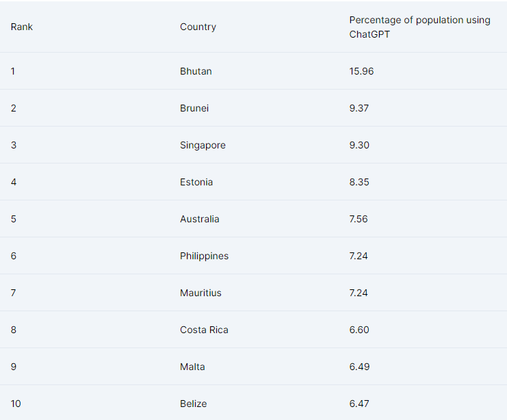Select the Philippines table cell
The image size is (507, 420).
(x=204, y=256)
